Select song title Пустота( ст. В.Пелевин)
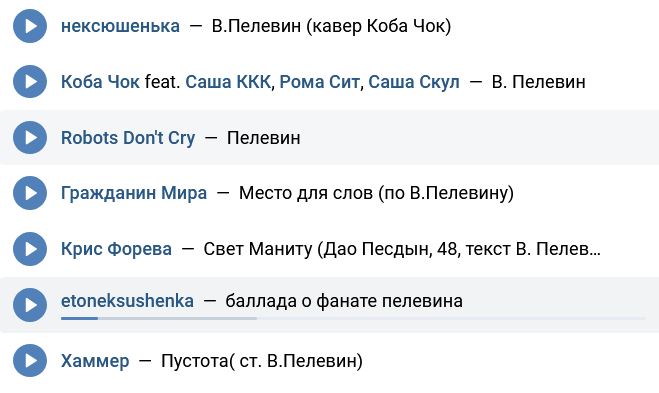Screen dimensions: 659x393 click(x=262, y=361)
